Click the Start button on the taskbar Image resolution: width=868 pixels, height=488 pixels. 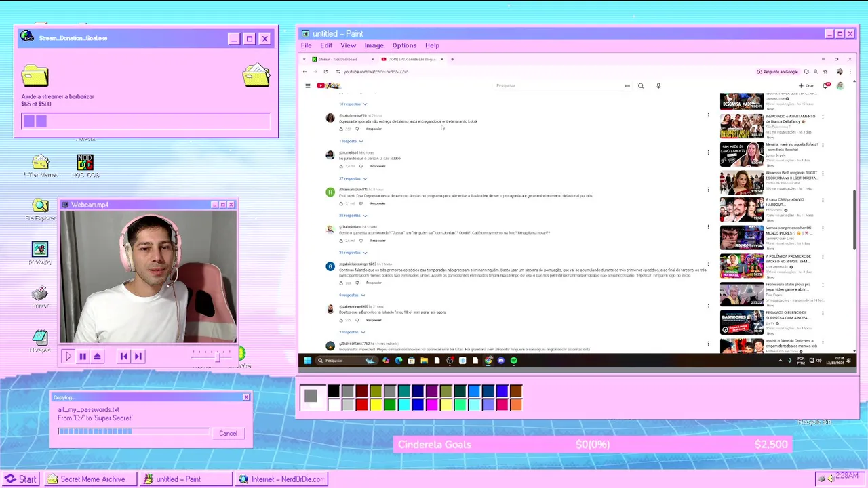click(21, 479)
